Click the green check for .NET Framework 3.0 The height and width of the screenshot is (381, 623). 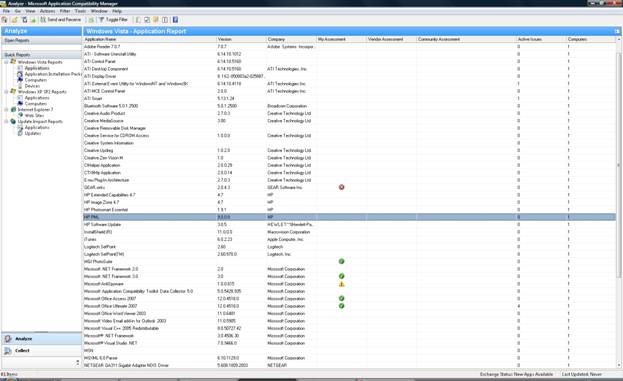341,276
